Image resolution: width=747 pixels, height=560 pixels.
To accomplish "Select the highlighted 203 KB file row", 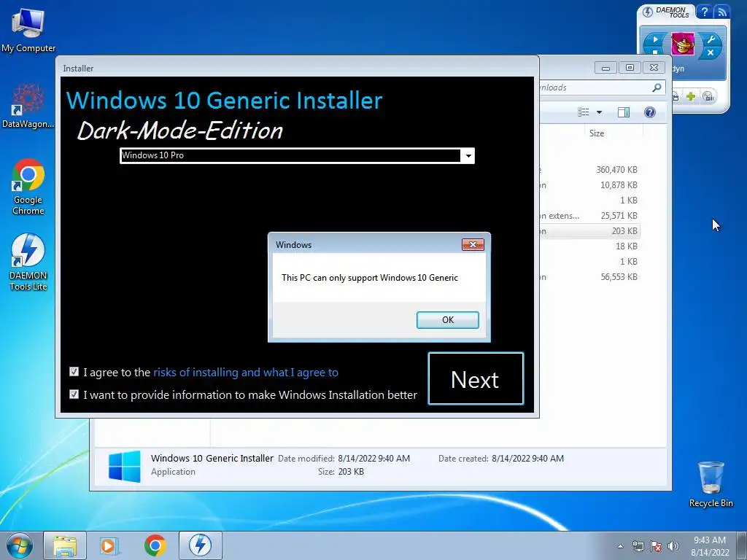I will [589, 231].
